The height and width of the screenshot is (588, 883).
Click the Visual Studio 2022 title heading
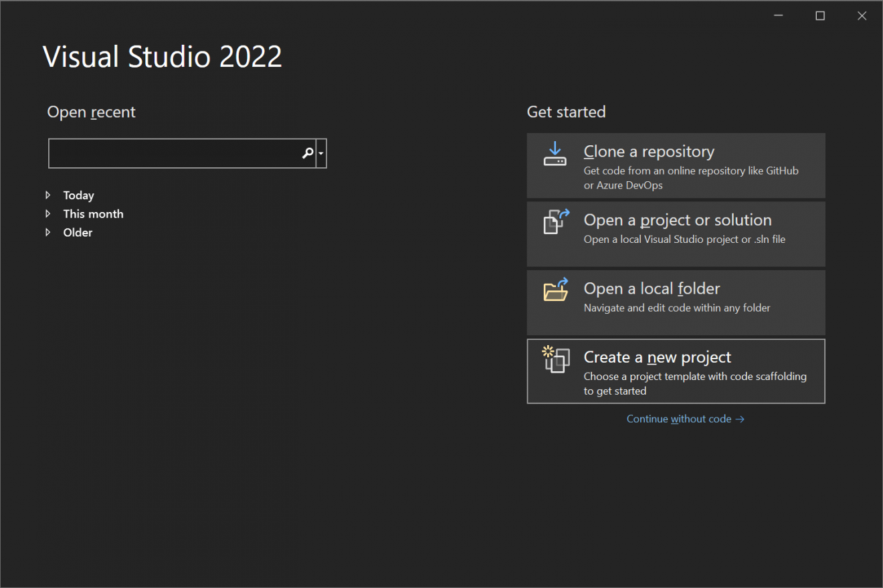click(162, 57)
